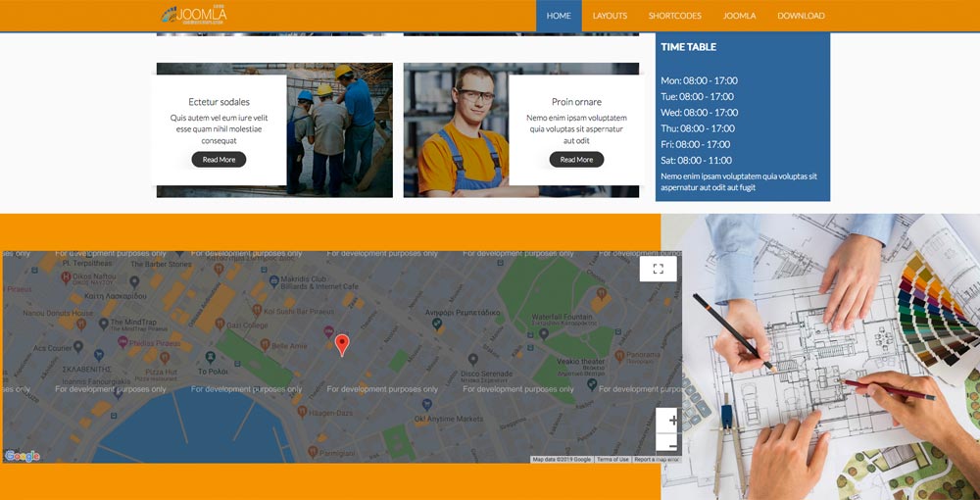
Task: Zoom in the map with plus button
Action: coord(672,421)
